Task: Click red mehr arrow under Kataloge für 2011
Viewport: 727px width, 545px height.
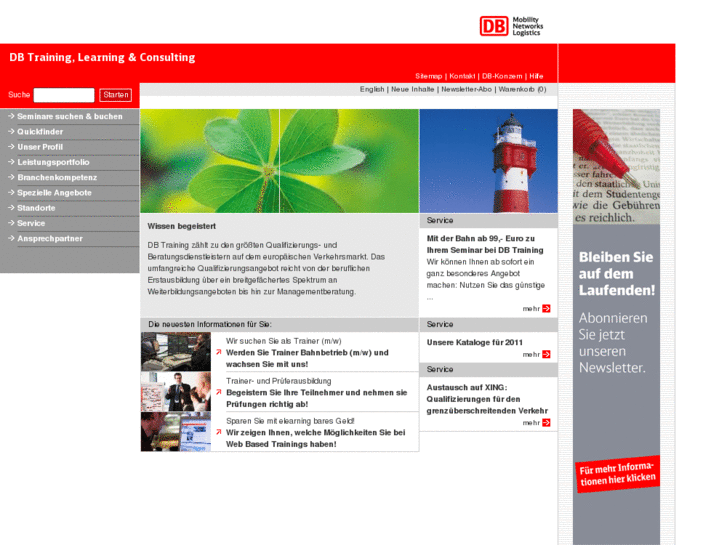Action: (x=546, y=354)
